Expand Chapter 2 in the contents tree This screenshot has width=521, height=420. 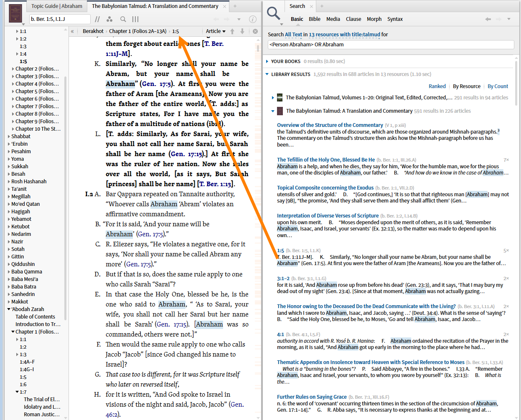tap(13, 69)
